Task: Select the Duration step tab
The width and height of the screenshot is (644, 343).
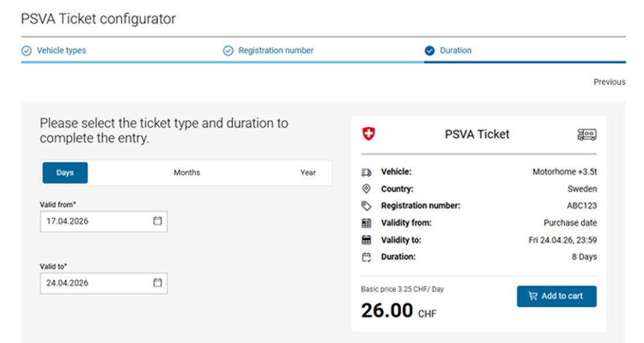Action: point(455,51)
